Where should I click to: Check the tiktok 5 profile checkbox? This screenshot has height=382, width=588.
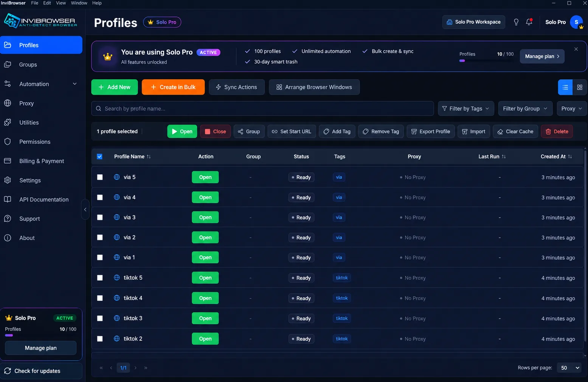[x=100, y=278]
